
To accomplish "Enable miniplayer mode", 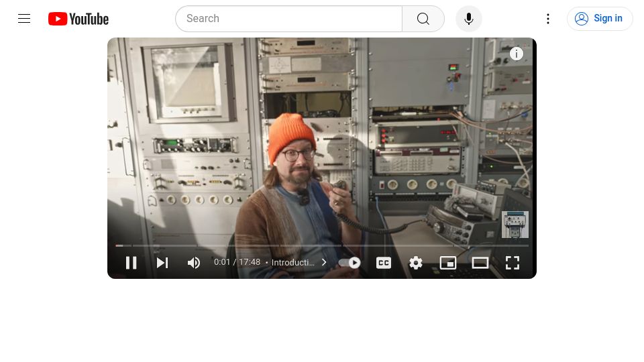I will pyautogui.click(x=447, y=263).
